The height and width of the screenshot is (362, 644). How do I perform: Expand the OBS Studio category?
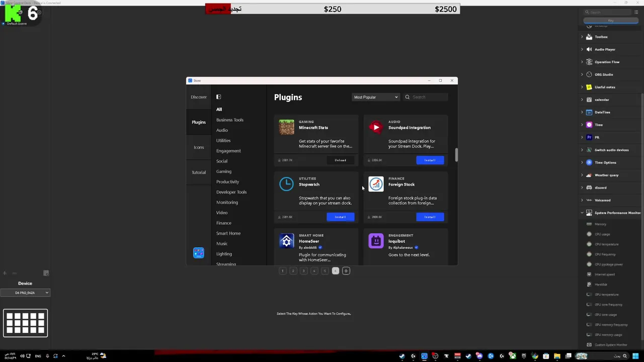[582, 74]
